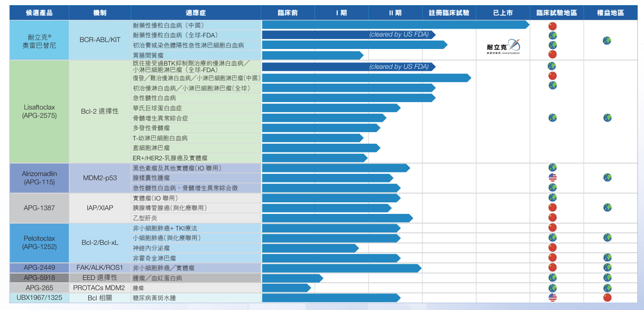This screenshot has height=310, width=644.
Task: Click China flag in 胰腺導管腺癌 row
Action: click(x=552, y=207)
